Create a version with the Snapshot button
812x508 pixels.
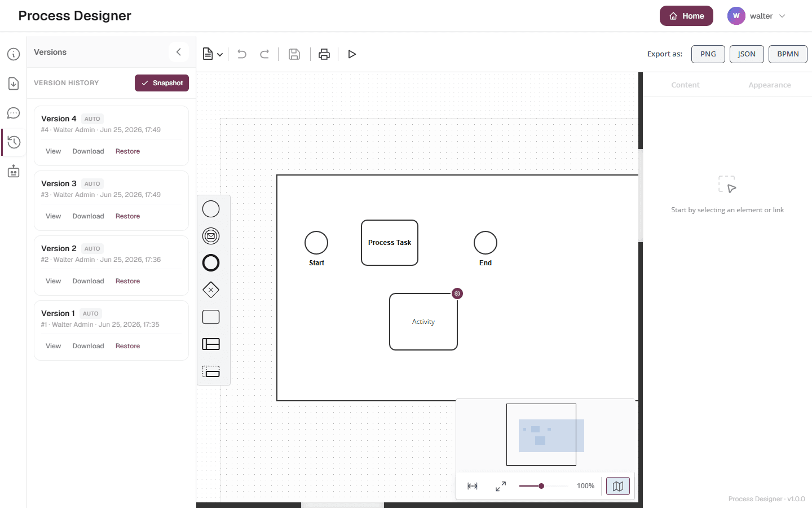(x=162, y=83)
